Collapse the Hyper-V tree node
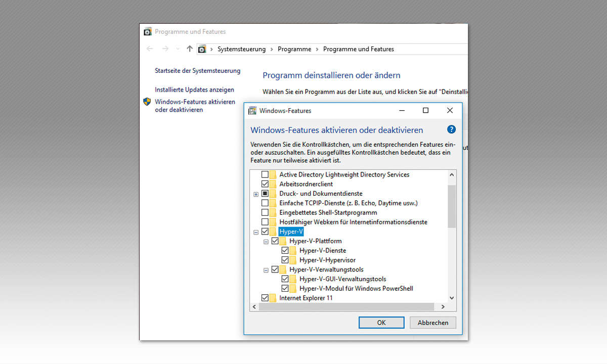 (256, 232)
